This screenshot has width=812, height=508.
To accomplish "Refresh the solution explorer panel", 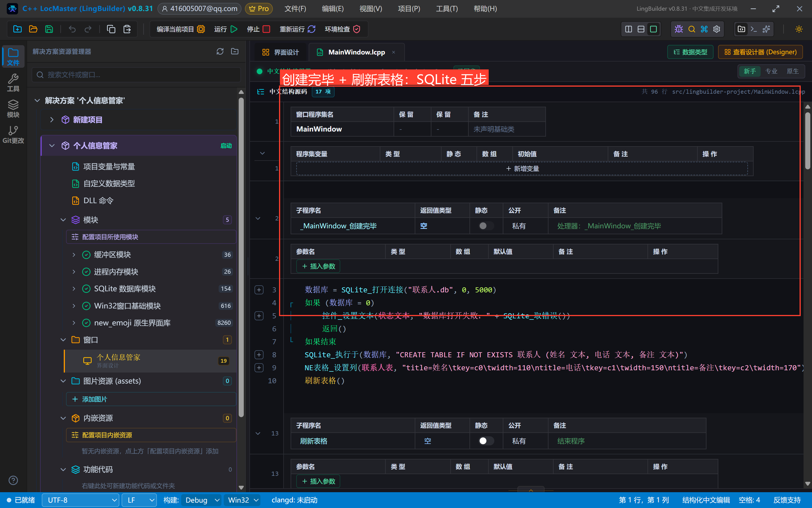I will (x=220, y=51).
